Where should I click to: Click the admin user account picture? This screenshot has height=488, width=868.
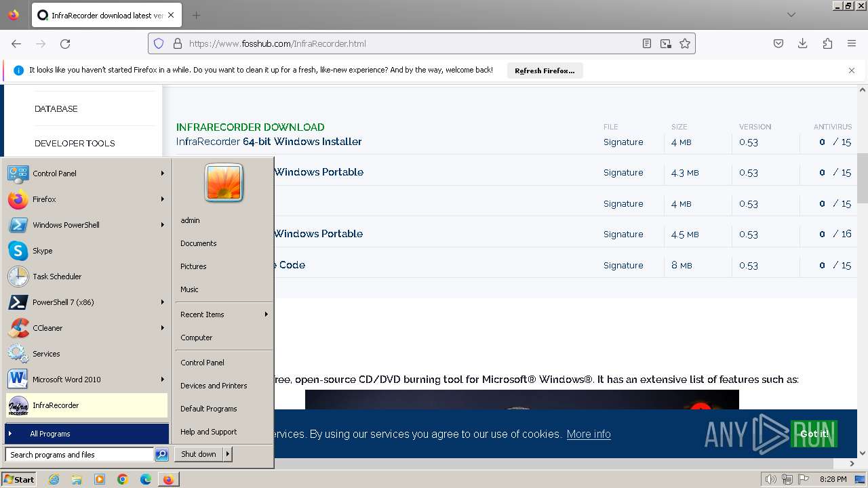(224, 183)
